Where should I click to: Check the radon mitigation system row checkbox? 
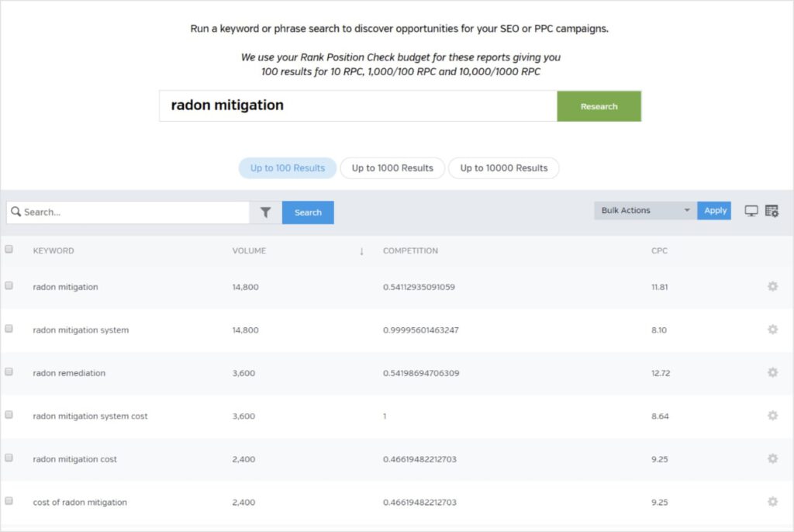(x=9, y=327)
